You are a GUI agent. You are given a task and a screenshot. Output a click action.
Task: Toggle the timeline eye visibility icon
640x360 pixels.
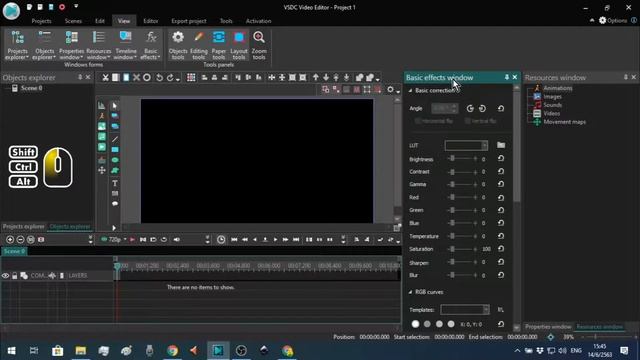5,276
